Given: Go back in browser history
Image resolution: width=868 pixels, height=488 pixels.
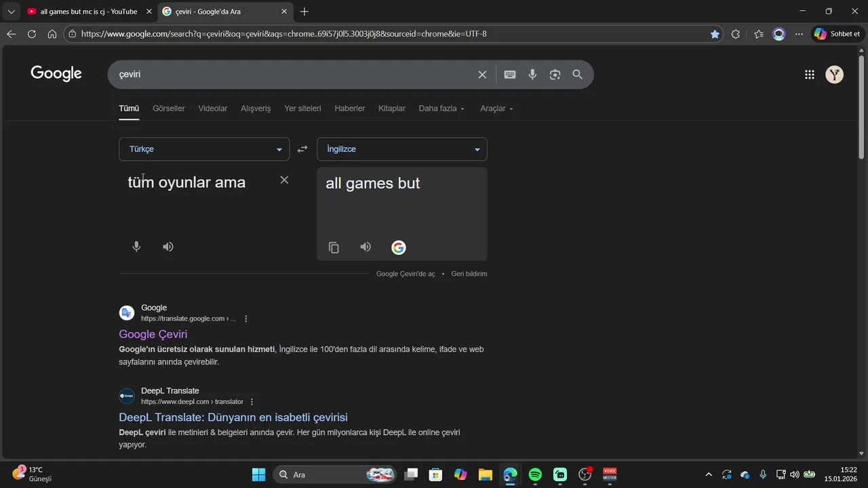Looking at the screenshot, I should tap(11, 34).
